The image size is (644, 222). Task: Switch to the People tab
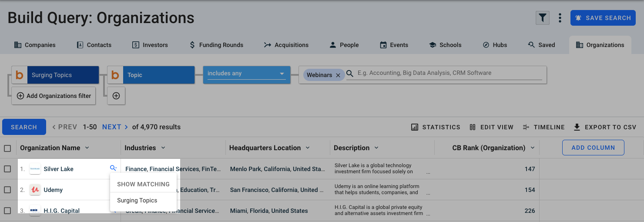point(344,45)
